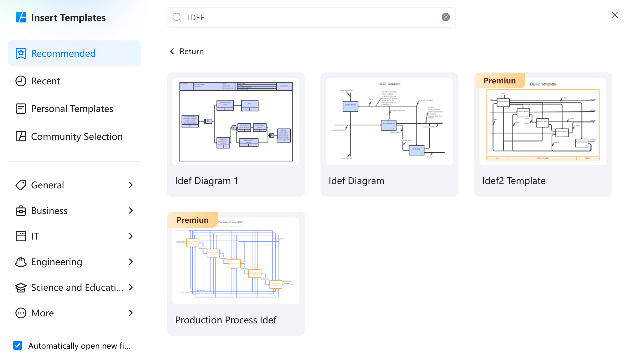
Task: Expand the More category section
Action: tap(131, 313)
